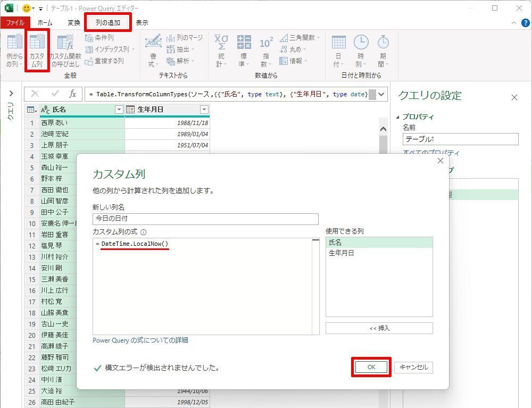Open the Time column tool
This screenshot has height=408, width=532.
[361, 51]
